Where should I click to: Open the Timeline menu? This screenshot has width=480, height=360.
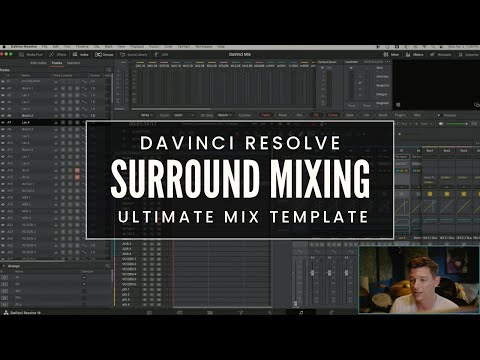[82, 47]
